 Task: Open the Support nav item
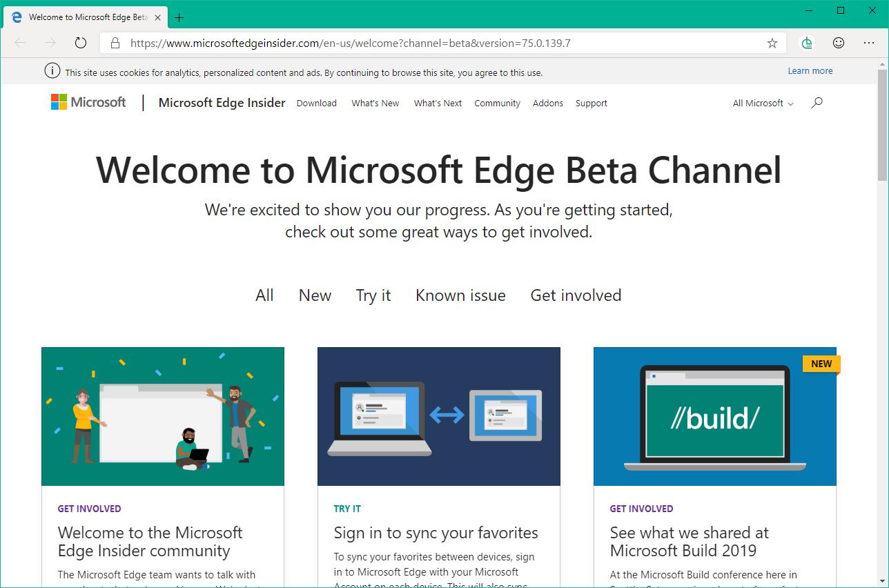[x=592, y=103]
